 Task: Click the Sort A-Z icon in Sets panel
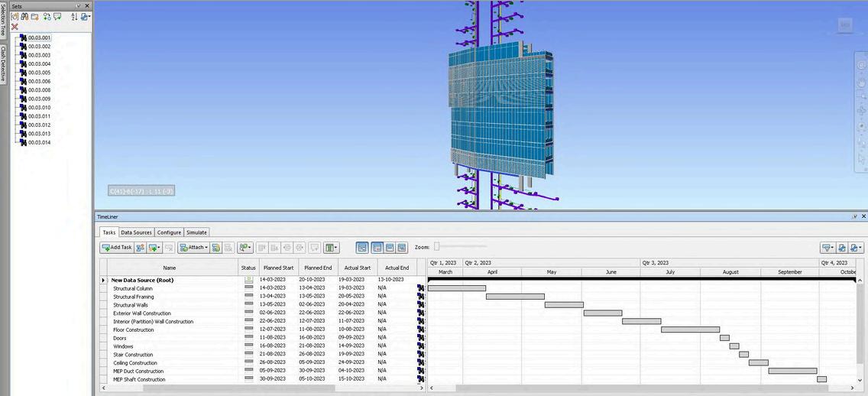coord(75,17)
